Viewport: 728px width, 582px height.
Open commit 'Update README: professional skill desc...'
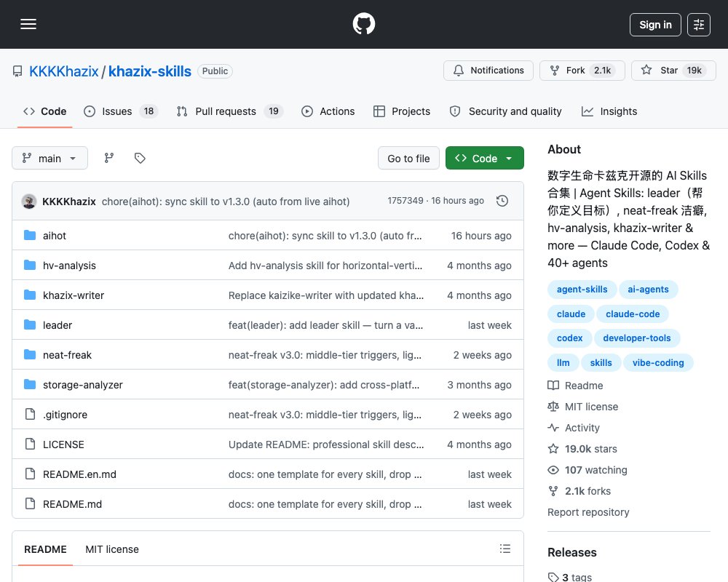coord(326,445)
